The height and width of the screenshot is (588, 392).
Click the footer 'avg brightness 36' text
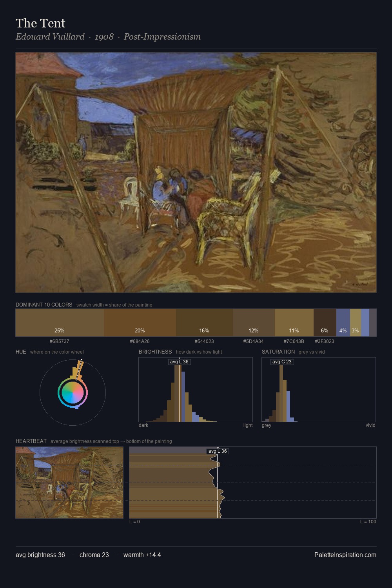click(40, 555)
